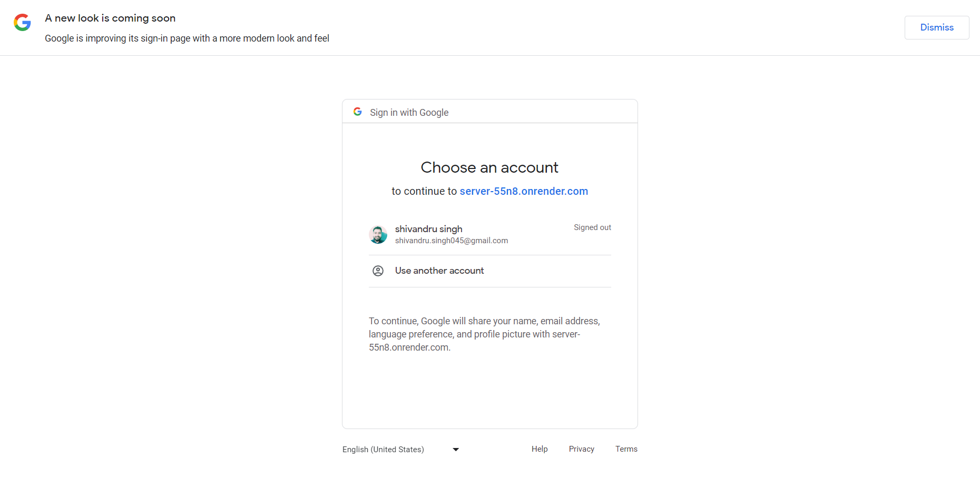Click the person icon beside Use another account
Viewport: 980px width, 488px height.
pyautogui.click(x=378, y=271)
